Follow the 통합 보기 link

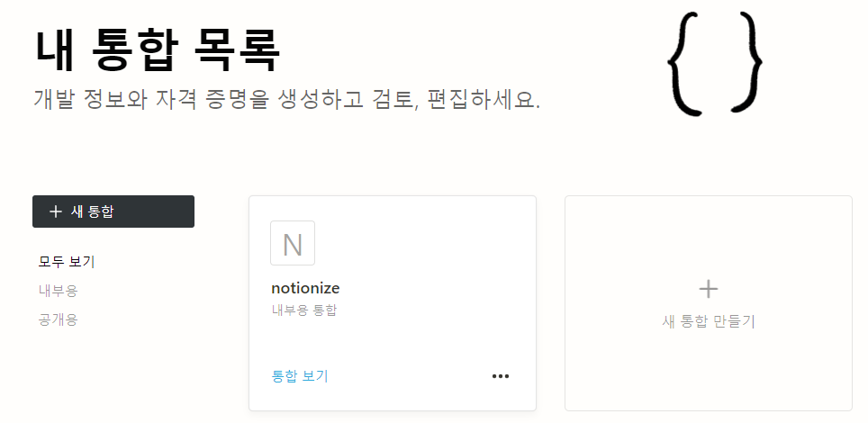click(x=300, y=376)
